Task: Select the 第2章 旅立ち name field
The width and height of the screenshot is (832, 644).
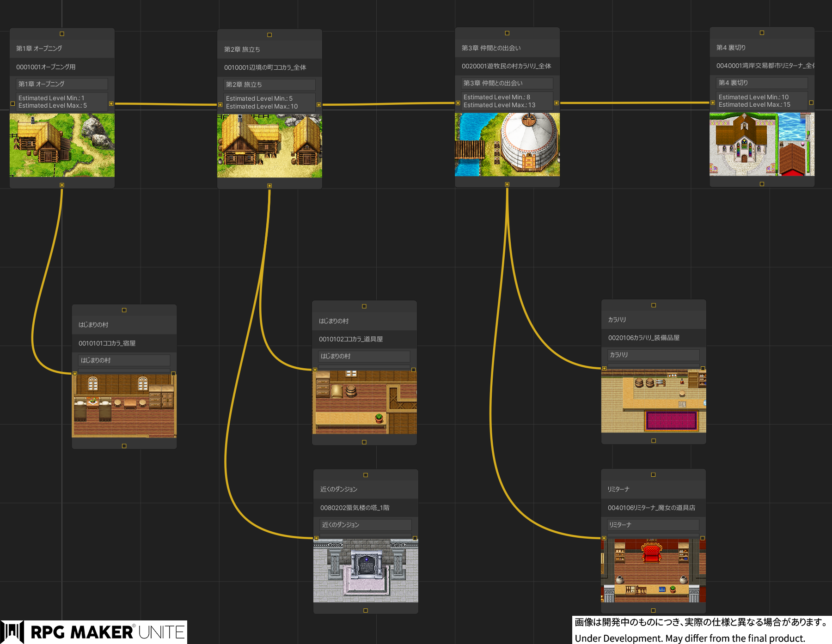Action: click(x=269, y=85)
